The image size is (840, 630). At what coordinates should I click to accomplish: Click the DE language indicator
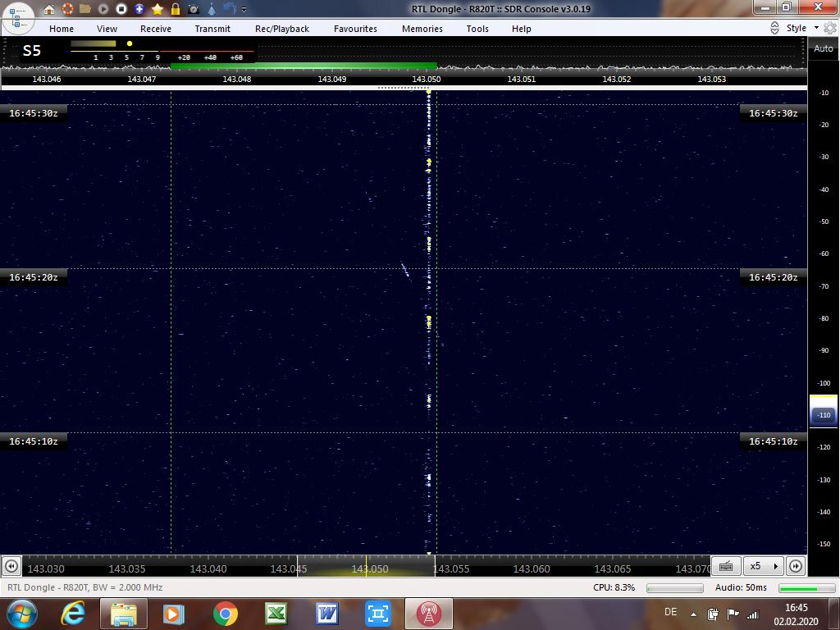point(671,612)
